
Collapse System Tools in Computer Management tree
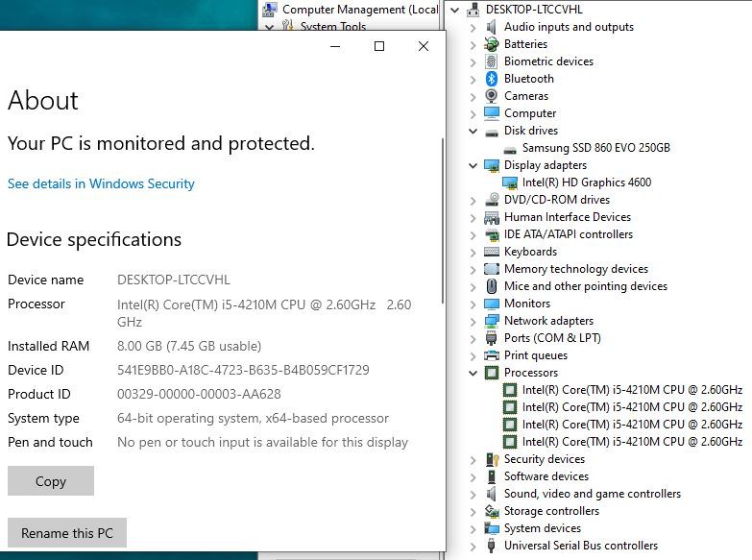[x=270, y=27]
